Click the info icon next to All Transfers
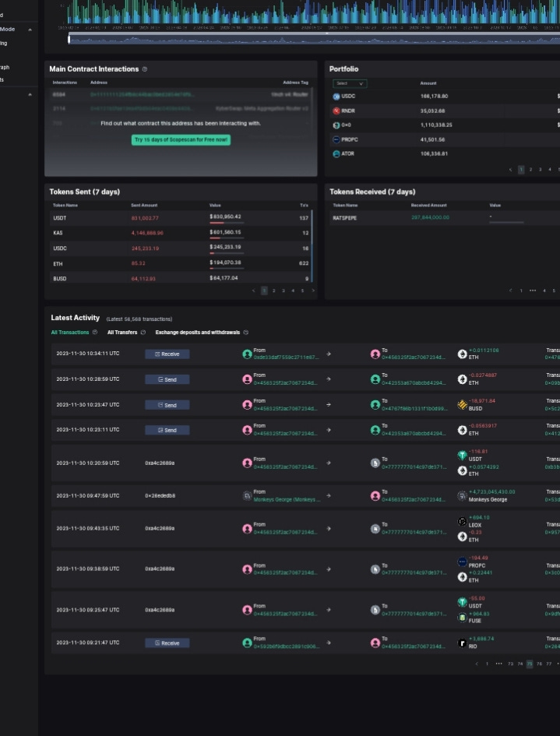This screenshot has height=736, width=560. (143, 333)
